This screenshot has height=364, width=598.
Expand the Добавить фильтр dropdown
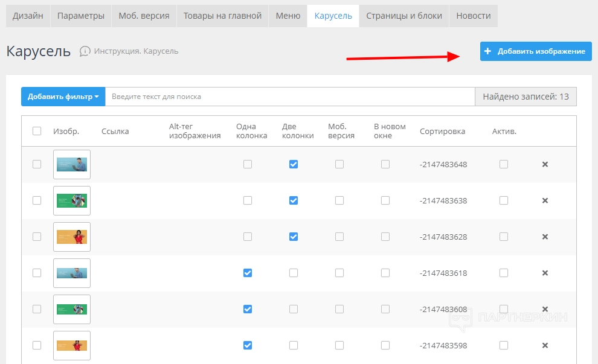[x=63, y=97]
